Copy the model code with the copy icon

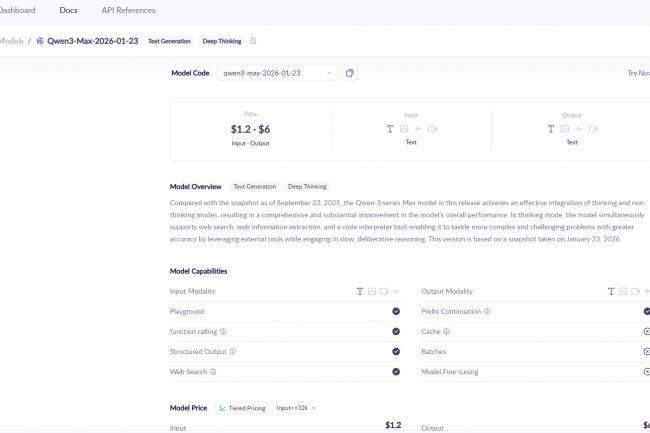350,73
